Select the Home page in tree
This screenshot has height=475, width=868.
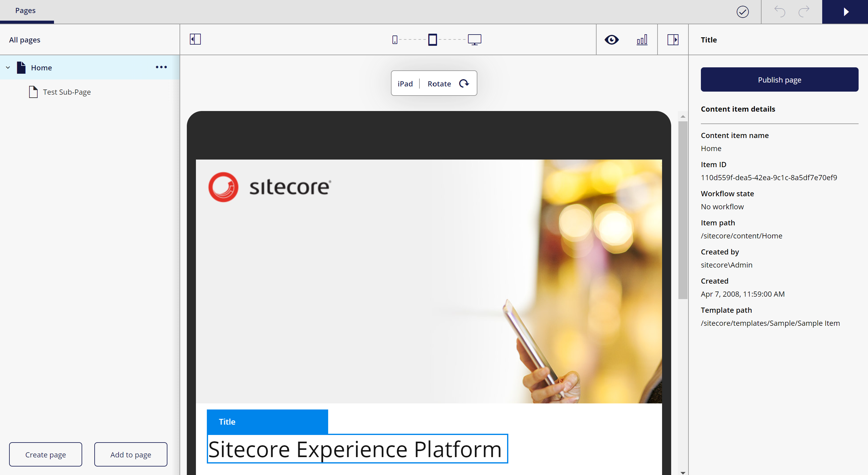90,67
